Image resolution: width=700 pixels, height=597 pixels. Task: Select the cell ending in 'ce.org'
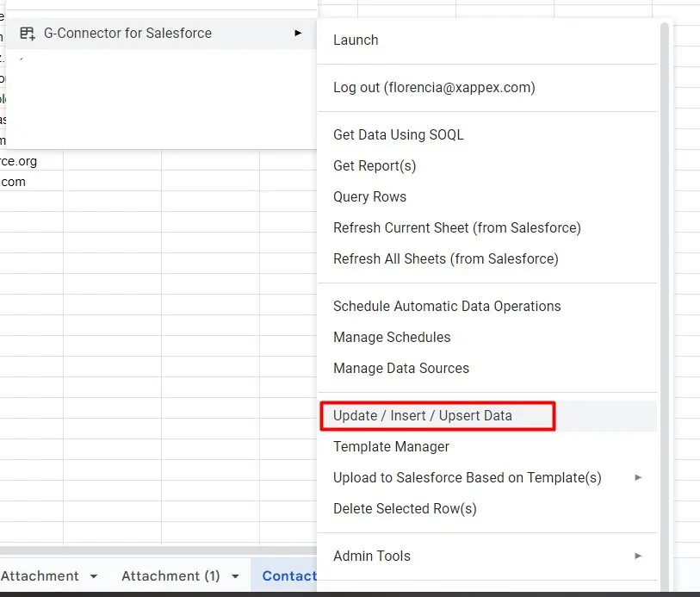(31, 161)
